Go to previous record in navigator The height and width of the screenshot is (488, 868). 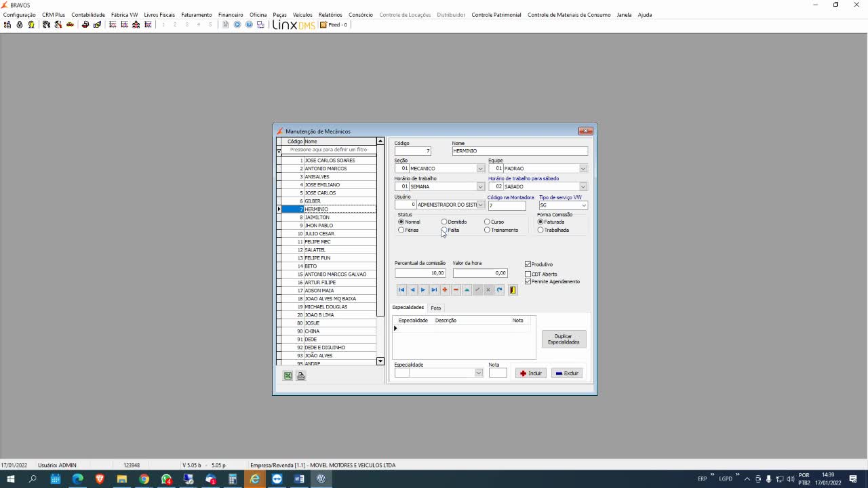pyautogui.click(x=412, y=290)
